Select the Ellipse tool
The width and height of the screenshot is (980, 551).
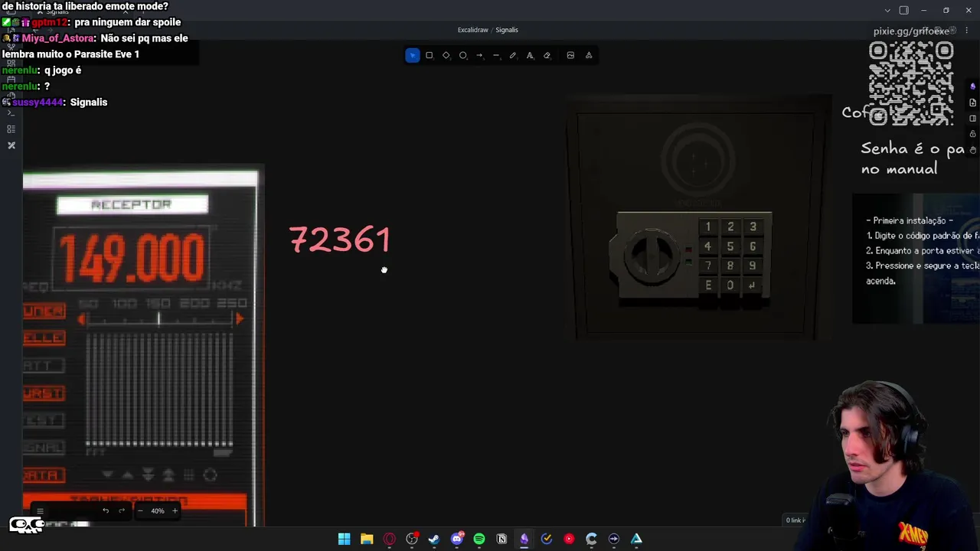[463, 55]
